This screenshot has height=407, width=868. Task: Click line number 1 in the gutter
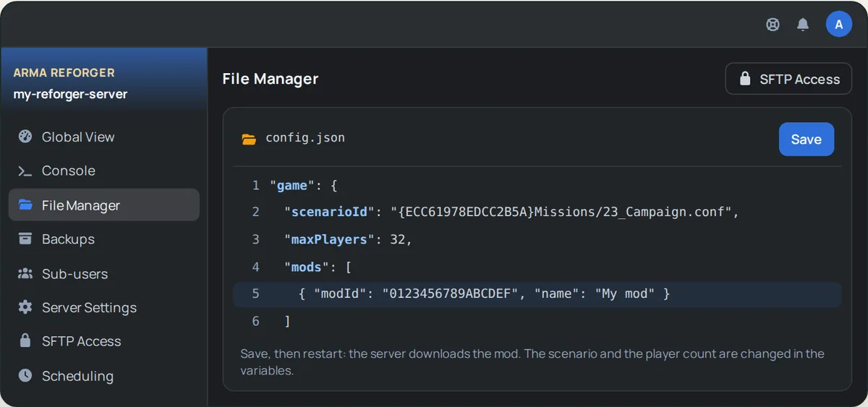255,186
